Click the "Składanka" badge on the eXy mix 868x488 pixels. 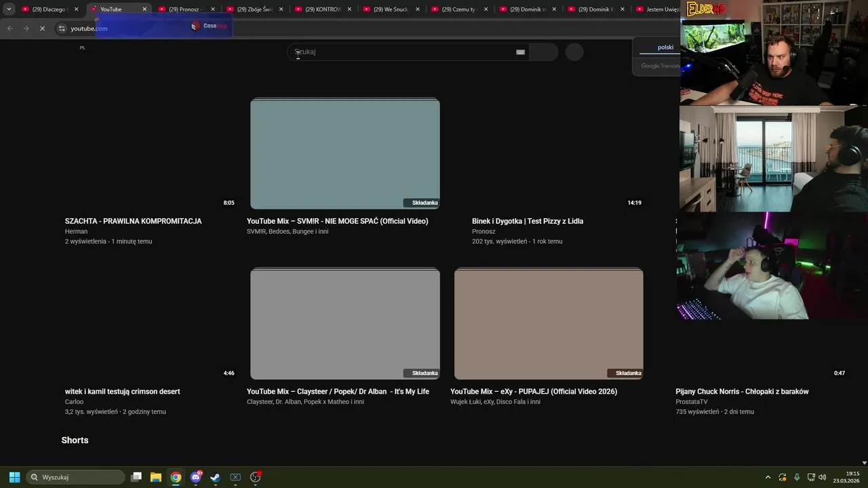625,373
